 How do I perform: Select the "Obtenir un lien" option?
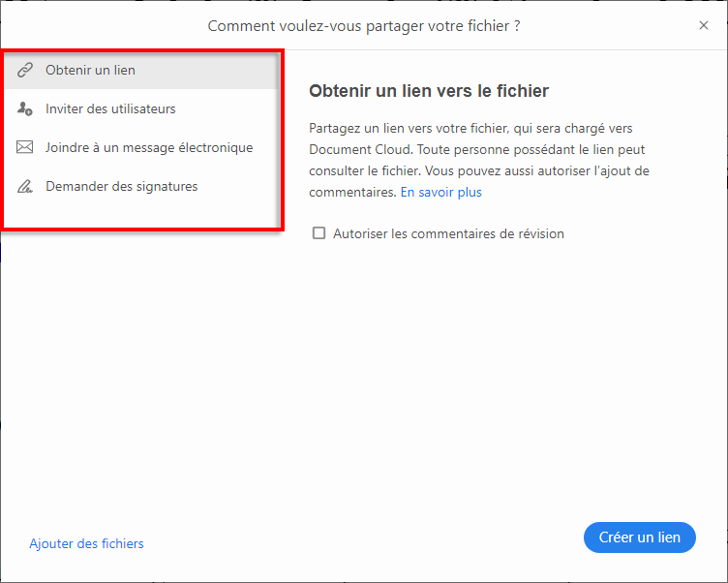coord(90,71)
